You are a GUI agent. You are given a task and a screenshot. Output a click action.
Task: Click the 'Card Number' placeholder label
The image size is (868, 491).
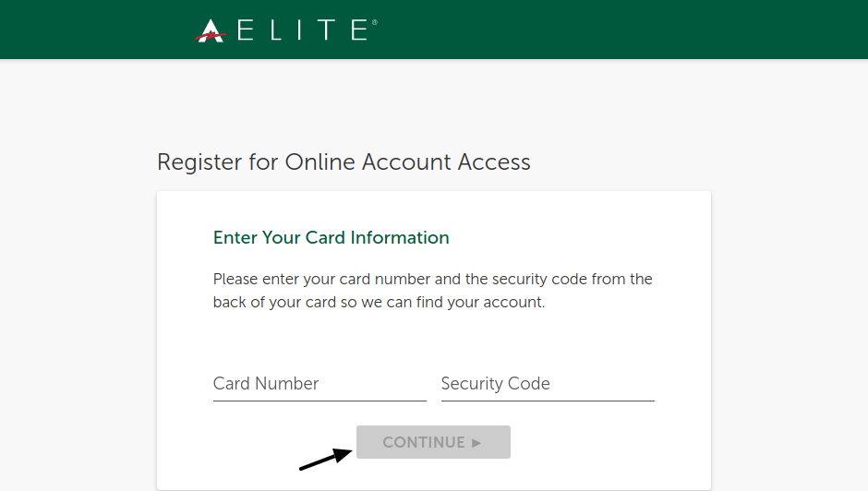(266, 383)
